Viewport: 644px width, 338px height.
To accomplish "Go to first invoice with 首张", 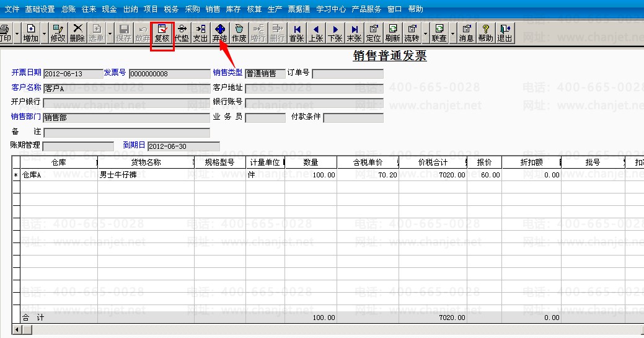I will (x=296, y=33).
